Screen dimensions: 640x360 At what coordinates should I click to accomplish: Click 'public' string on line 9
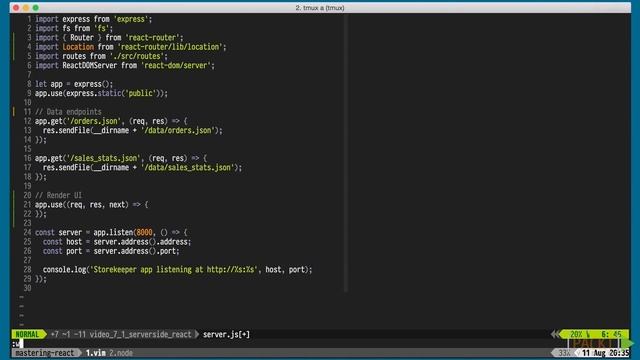tap(140, 93)
